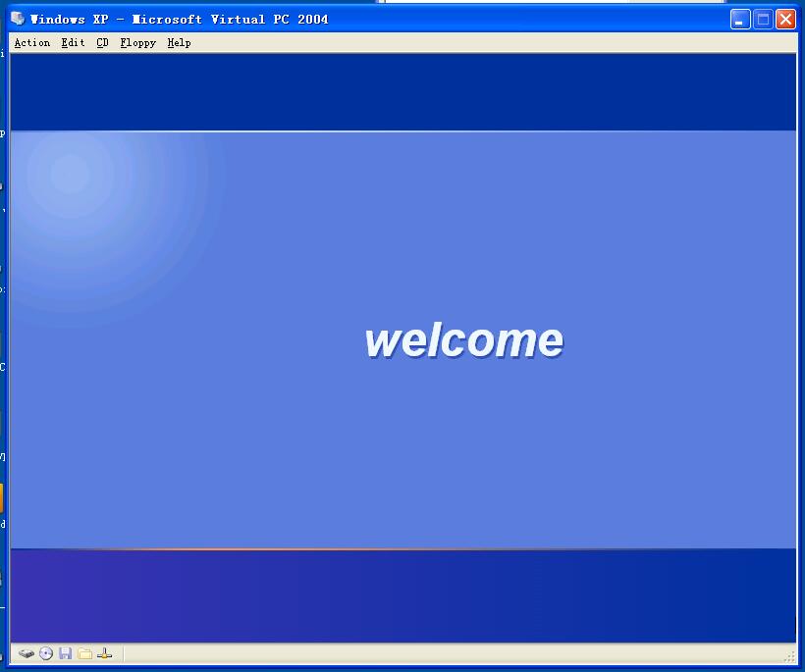The image size is (805, 672).
Task: Click the window resize grip
Action: click(x=789, y=656)
